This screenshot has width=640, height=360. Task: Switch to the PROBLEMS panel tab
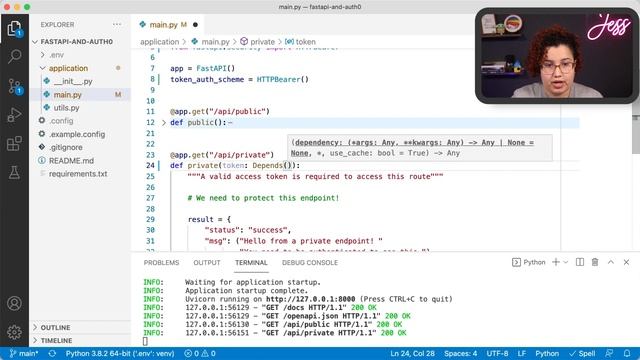coord(161,262)
